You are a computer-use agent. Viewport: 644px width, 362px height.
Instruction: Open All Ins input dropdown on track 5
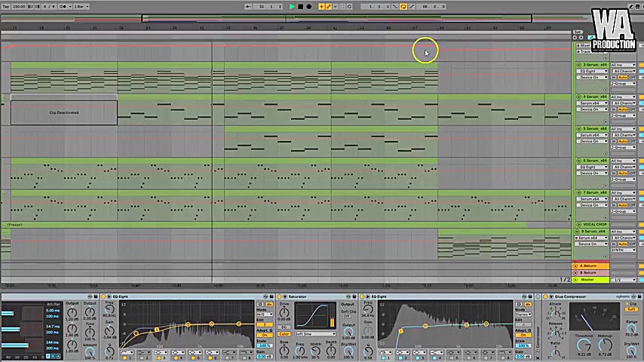pyautogui.click(x=623, y=129)
